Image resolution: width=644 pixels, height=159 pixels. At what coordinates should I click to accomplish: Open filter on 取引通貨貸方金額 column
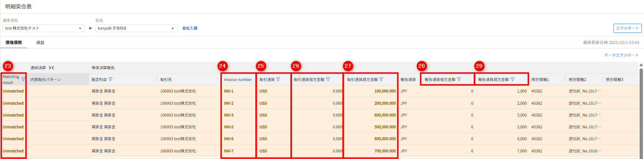tap(381, 79)
